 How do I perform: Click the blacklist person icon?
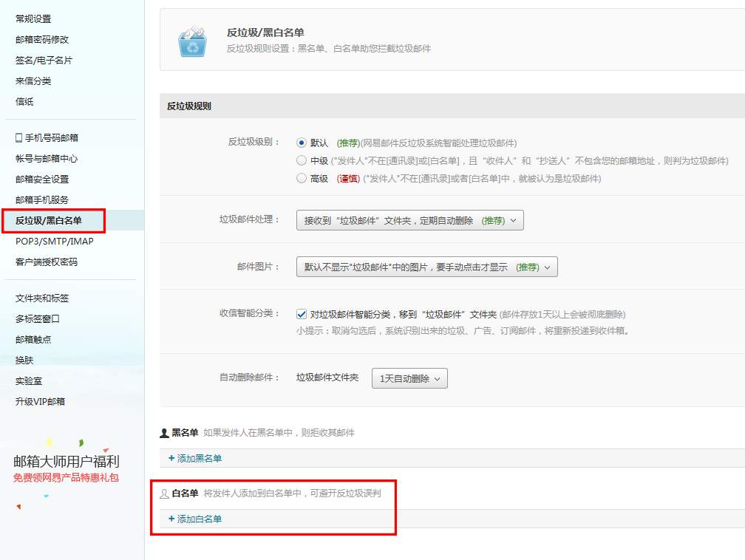(x=165, y=433)
